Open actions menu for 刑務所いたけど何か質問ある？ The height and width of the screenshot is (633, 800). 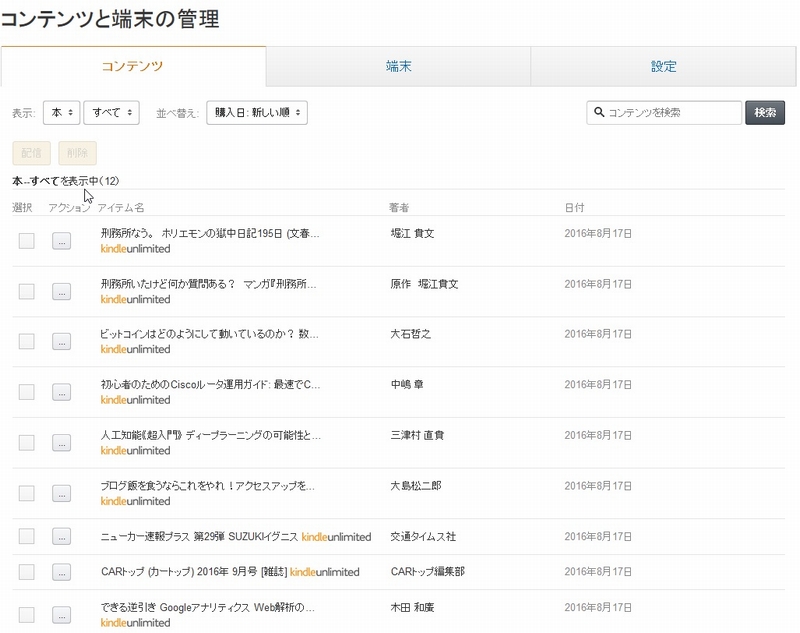click(62, 291)
